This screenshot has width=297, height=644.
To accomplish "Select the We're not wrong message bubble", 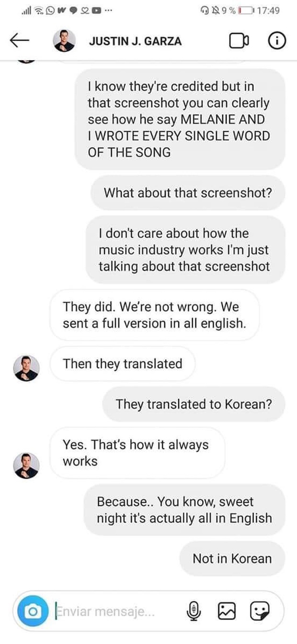I will [x=154, y=315].
